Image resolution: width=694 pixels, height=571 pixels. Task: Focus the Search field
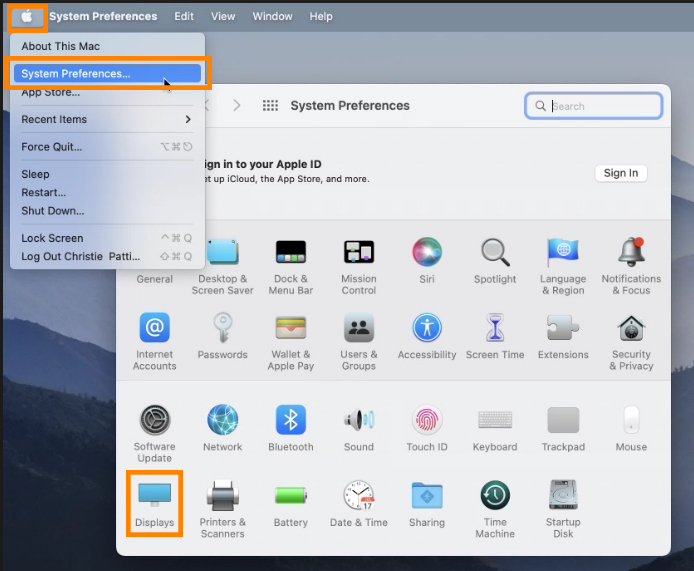click(594, 106)
